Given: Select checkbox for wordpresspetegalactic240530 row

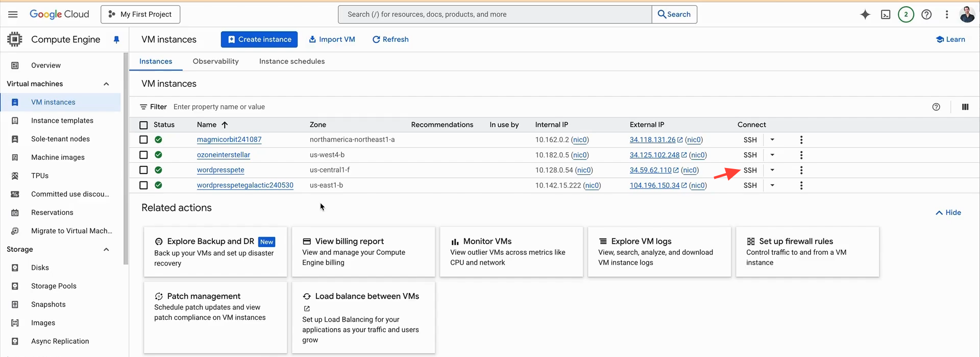Looking at the screenshot, I should [143, 185].
